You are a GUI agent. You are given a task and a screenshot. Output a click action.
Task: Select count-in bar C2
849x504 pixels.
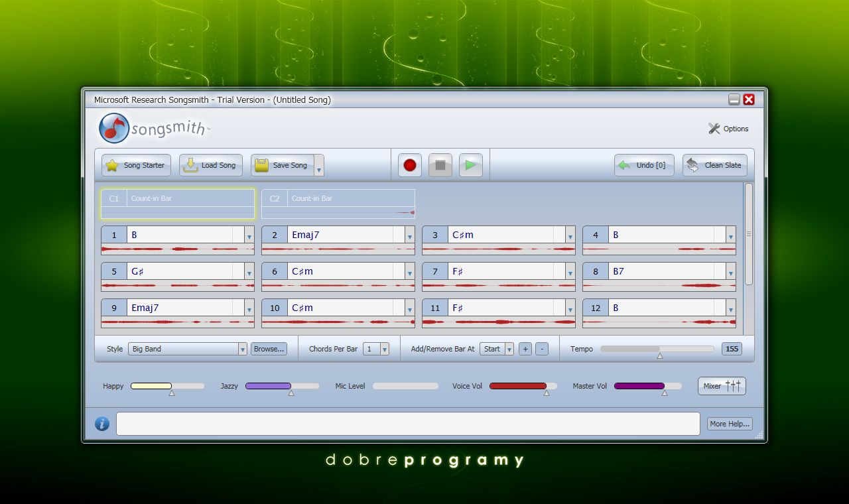(x=338, y=204)
